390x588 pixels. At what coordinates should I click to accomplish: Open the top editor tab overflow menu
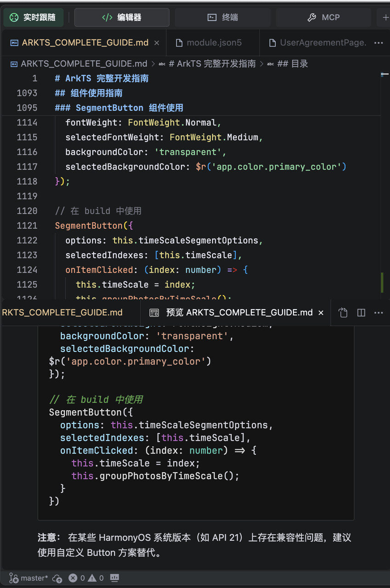[379, 43]
